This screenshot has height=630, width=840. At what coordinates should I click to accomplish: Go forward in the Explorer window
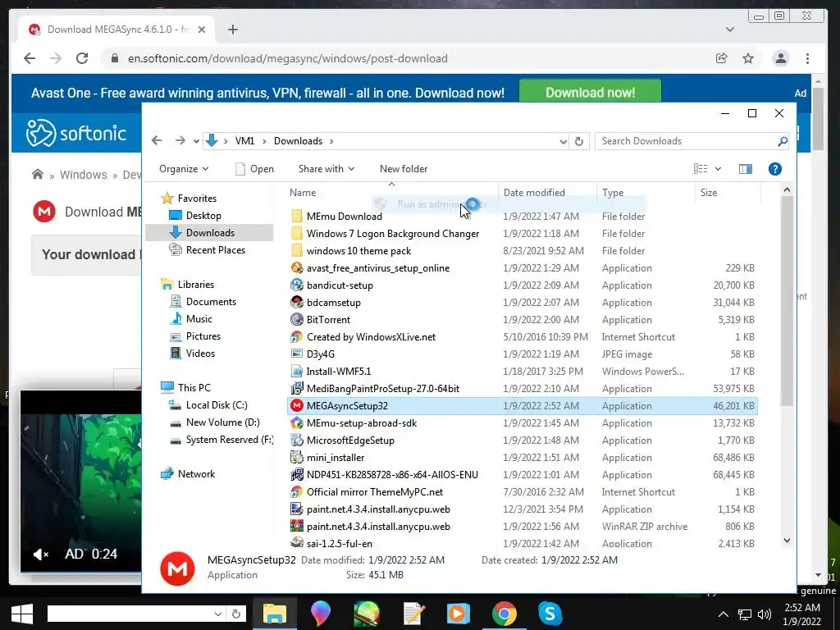pyautogui.click(x=180, y=141)
